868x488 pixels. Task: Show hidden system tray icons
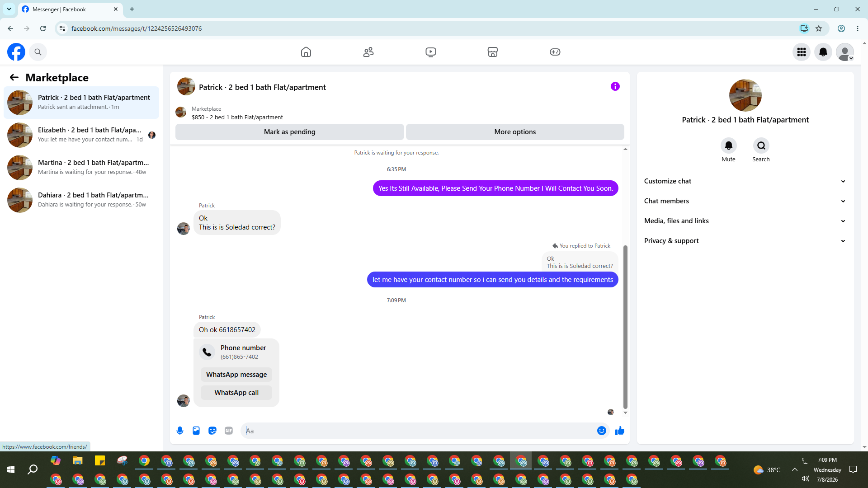pyautogui.click(x=794, y=469)
